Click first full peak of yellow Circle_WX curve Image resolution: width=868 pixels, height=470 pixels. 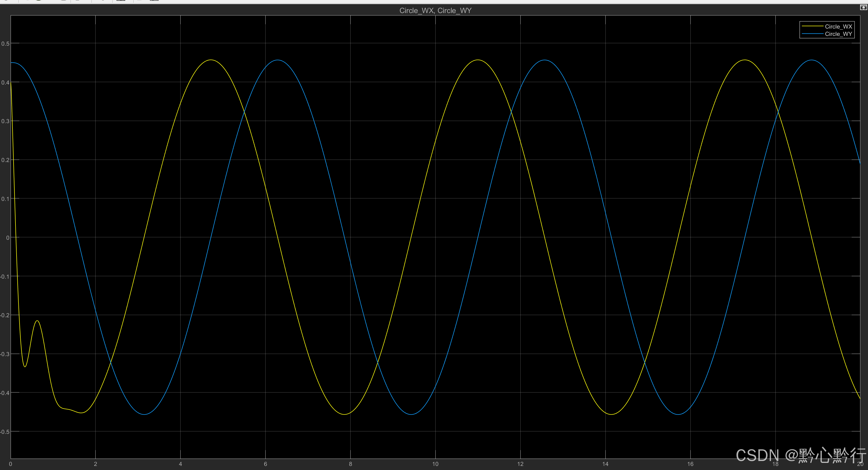click(210, 60)
